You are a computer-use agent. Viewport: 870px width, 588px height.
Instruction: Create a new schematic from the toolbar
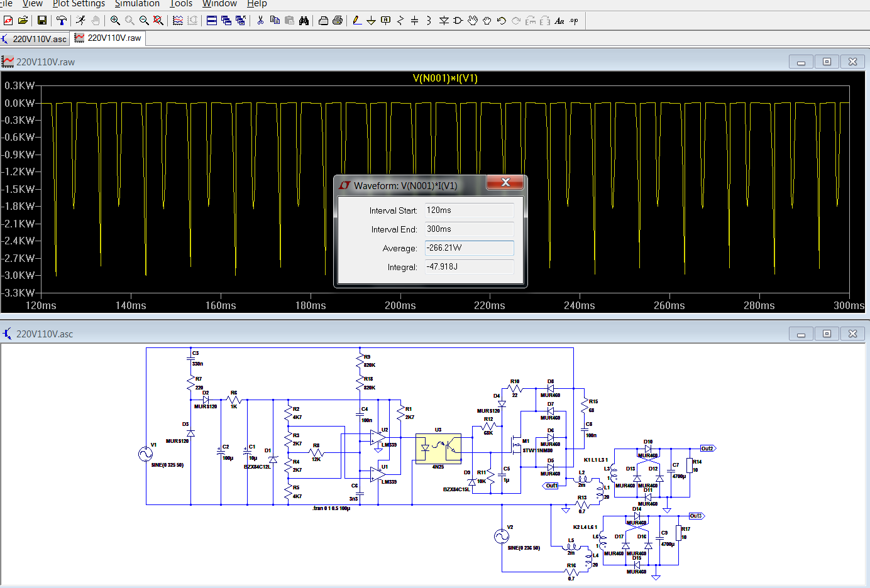(8, 21)
